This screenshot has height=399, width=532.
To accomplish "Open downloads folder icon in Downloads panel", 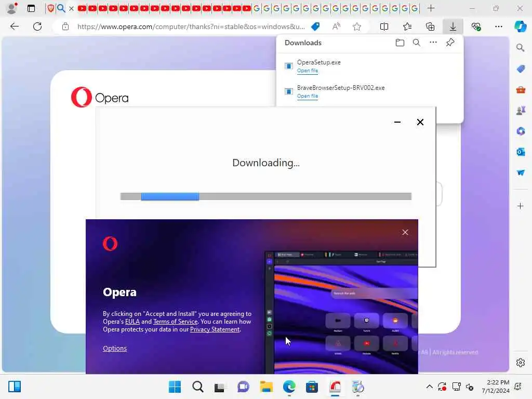I will pyautogui.click(x=400, y=43).
